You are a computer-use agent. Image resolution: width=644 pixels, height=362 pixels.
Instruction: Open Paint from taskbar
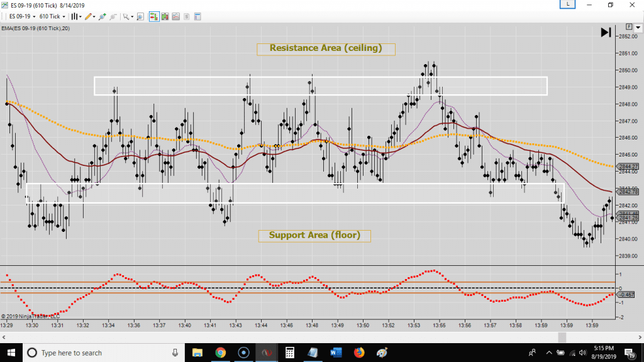point(382,353)
